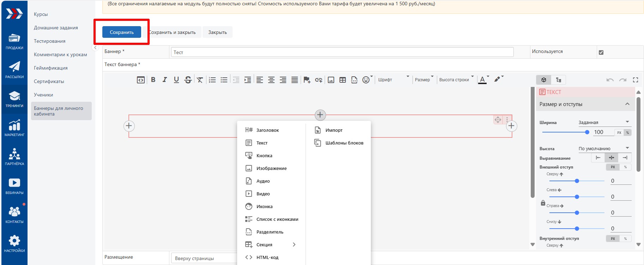Open the text color picker
This screenshot has height=265, width=644.
pyautogui.click(x=482, y=80)
